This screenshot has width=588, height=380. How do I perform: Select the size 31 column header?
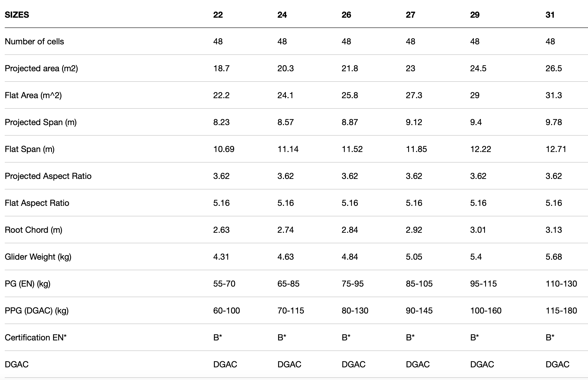(x=550, y=15)
